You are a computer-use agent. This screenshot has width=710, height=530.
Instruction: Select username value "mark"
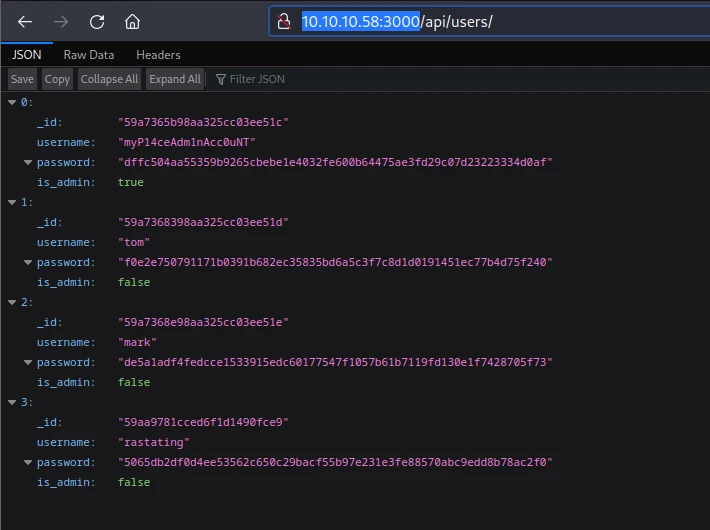[137, 342]
